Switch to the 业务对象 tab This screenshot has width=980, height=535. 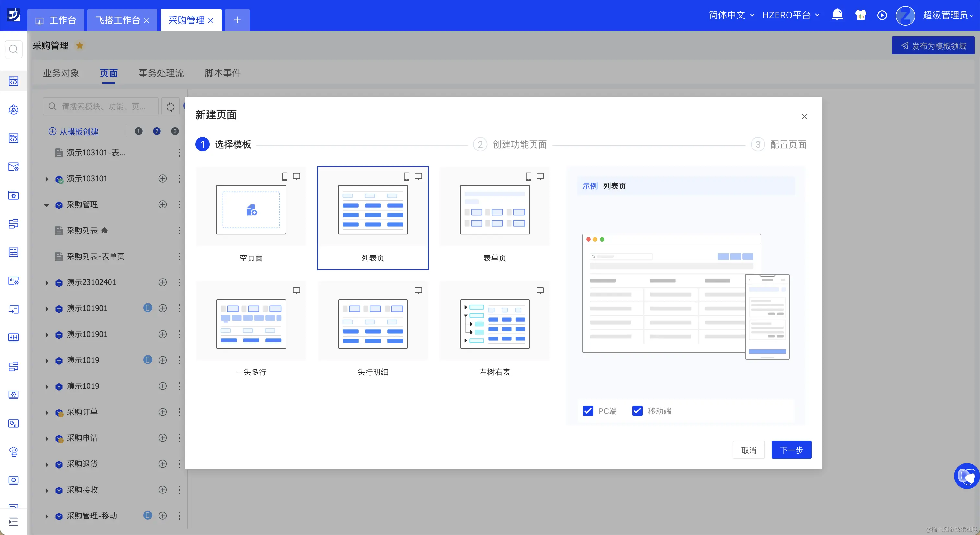coord(61,73)
